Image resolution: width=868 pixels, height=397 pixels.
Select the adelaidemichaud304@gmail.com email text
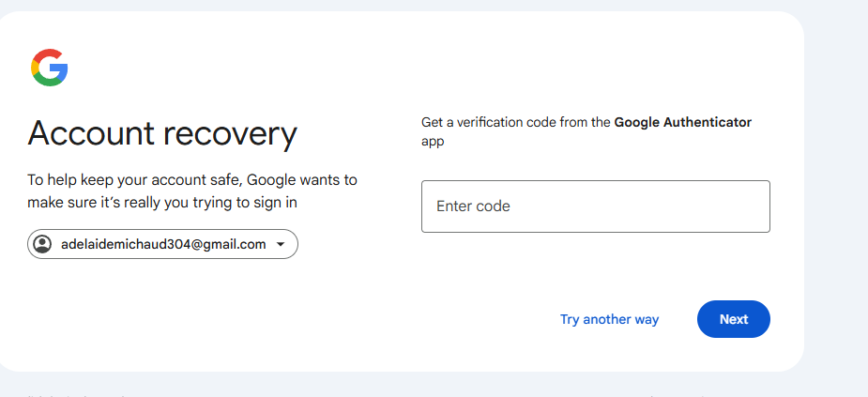click(163, 244)
